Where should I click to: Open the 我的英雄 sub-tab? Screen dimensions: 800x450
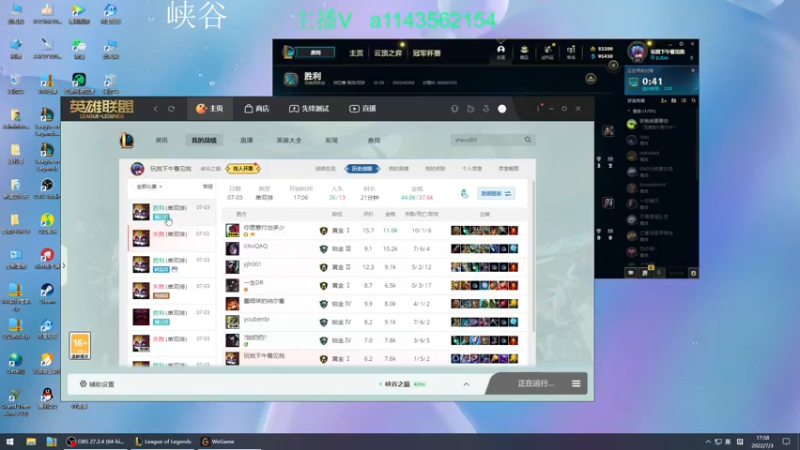point(398,168)
